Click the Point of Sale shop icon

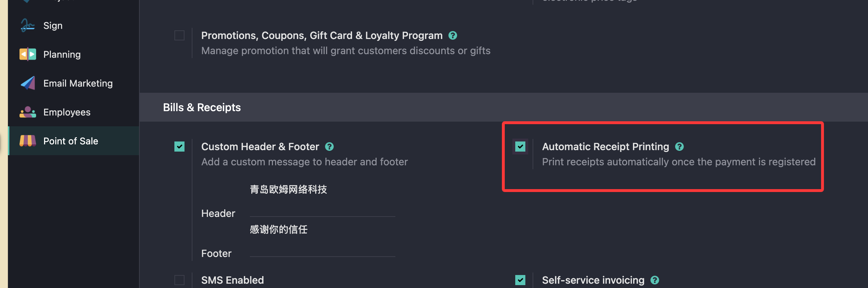click(27, 141)
